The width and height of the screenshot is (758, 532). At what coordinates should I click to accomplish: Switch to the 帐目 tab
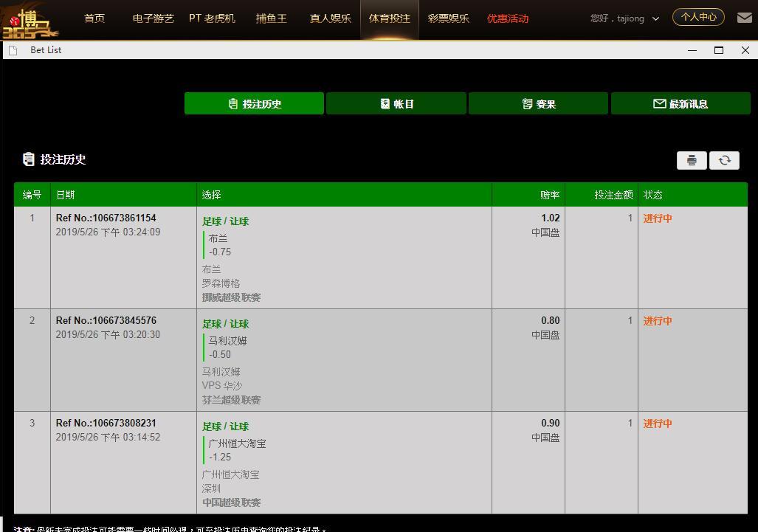click(x=396, y=103)
